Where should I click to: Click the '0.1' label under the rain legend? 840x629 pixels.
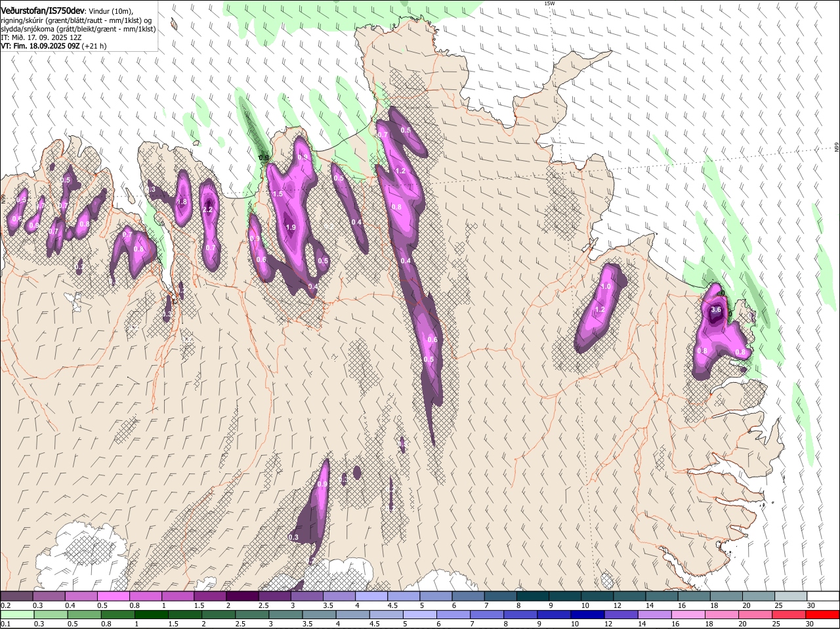[5, 624]
